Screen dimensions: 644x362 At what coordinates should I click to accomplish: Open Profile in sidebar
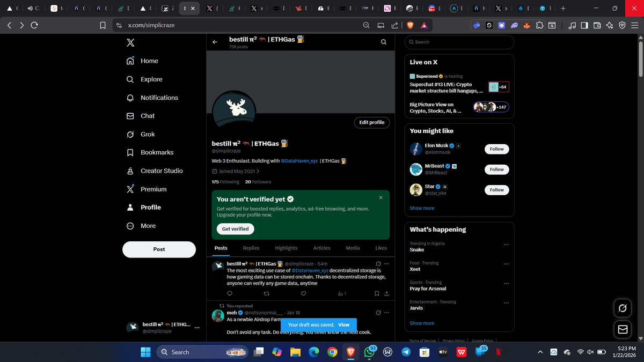point(143,207)
